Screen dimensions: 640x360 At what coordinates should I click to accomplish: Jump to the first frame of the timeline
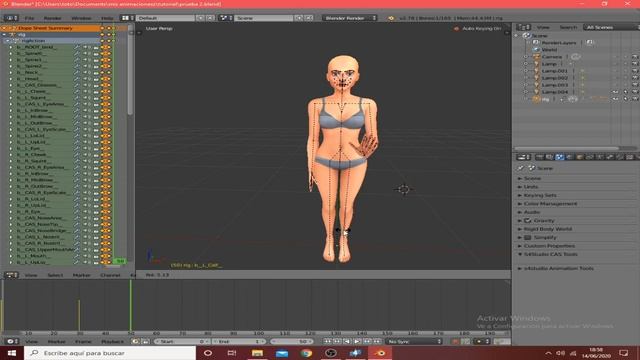coord(327,342)
